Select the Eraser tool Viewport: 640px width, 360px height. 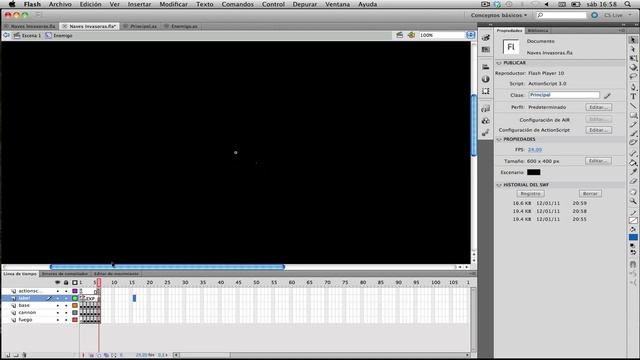633,181
